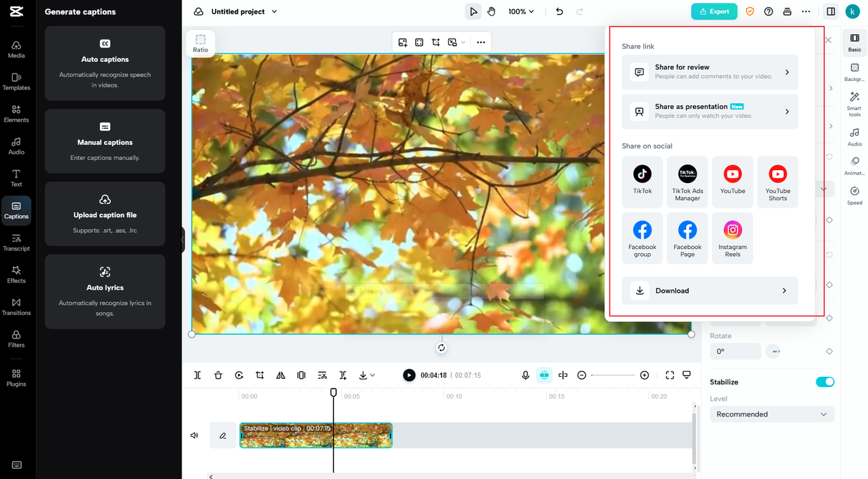The height and width of the screenshot is (479, 868).
Task: Open the account avatar k
Action: pyautogui.click(x=852, y=12)
